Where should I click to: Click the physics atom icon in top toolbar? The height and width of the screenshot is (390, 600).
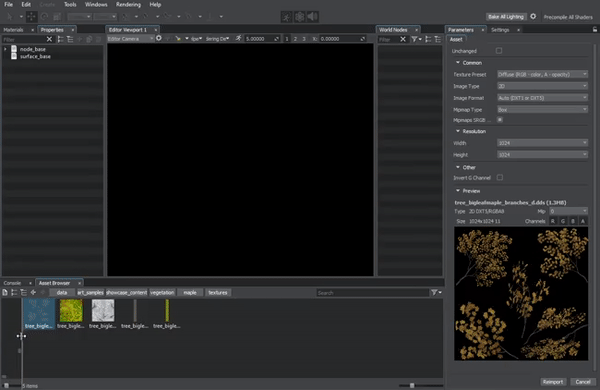click(x=300, y=16)
